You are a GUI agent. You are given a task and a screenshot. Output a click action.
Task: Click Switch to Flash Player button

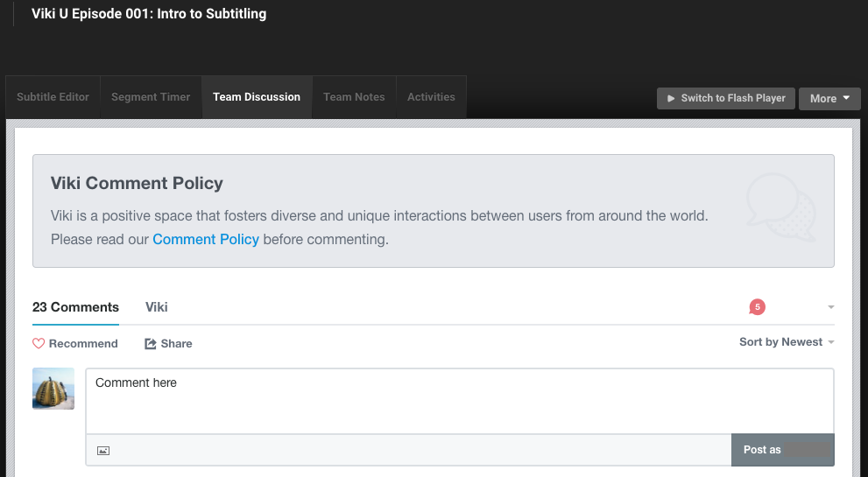(x=726, y=99)
